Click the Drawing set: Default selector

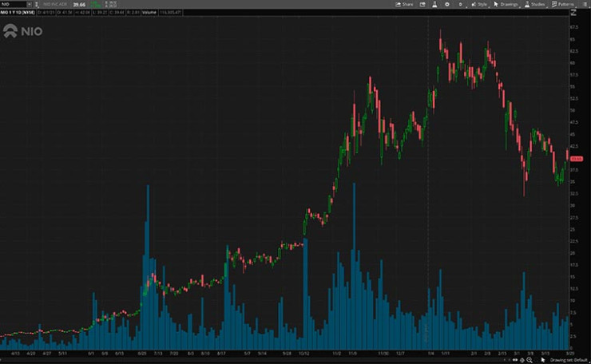(x=568, y=360)
